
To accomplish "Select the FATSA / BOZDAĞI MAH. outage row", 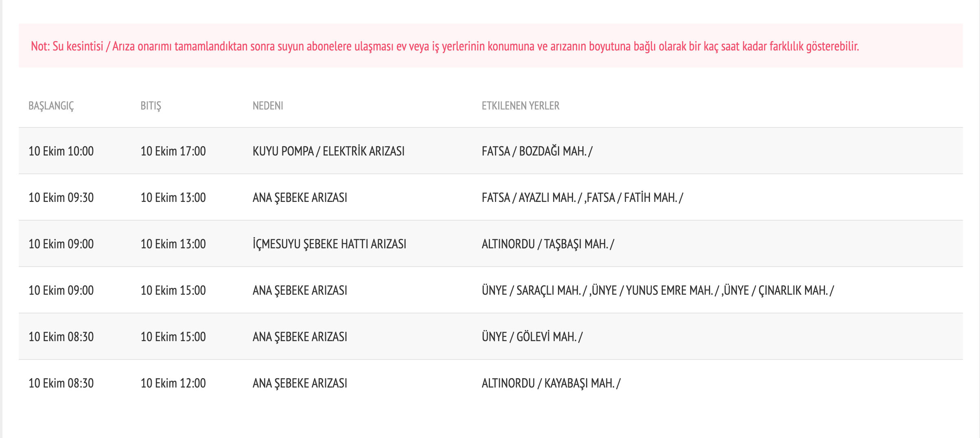I will 536,151.
